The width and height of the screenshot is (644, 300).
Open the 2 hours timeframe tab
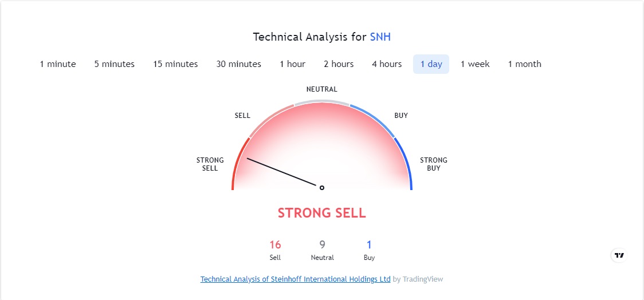pyautogui.click(x=339, y=64)
